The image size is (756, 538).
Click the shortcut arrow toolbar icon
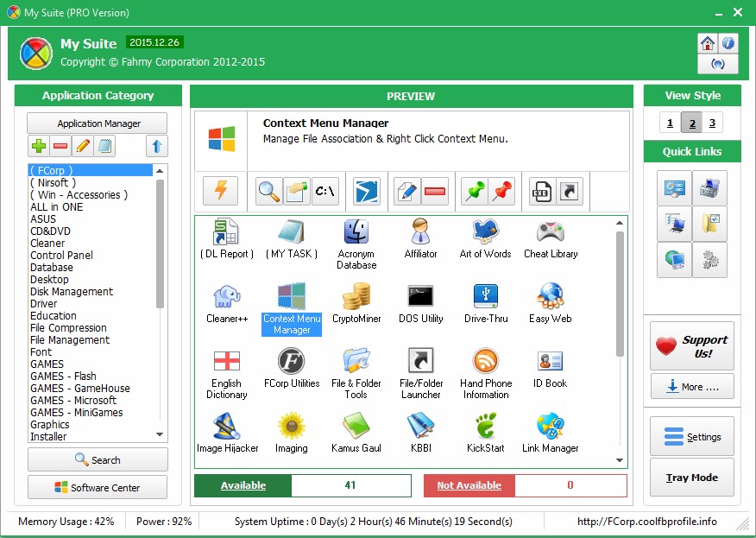click(570, 191)
